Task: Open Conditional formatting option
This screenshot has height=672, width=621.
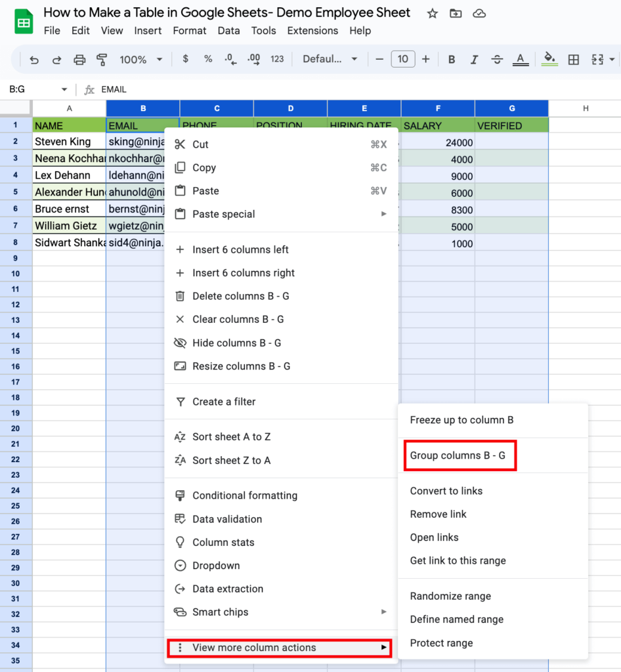Action: pyautogui.click(x=281, y=495)
